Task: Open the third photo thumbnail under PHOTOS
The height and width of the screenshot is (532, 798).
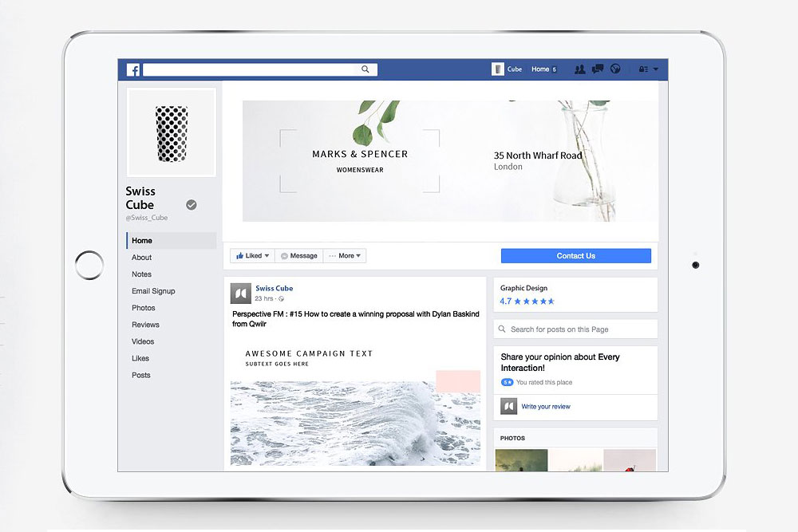Action: pyautogui.click(x=630, y=460)
